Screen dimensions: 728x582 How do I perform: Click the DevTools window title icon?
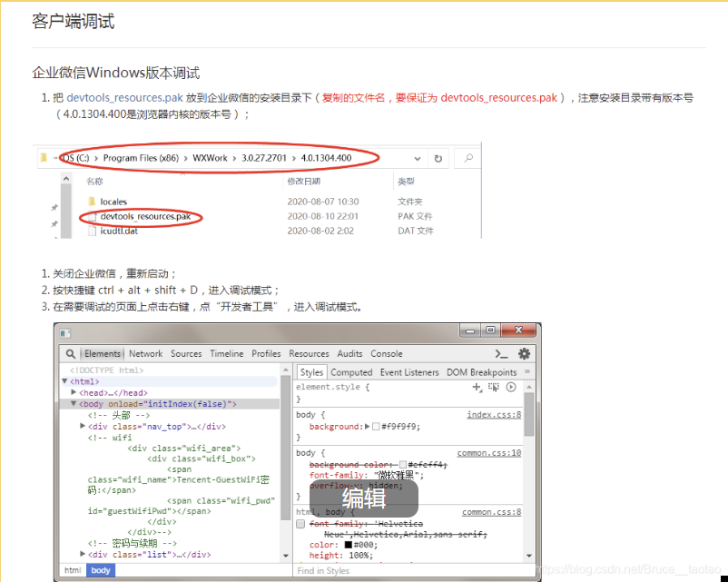(65, 333)
